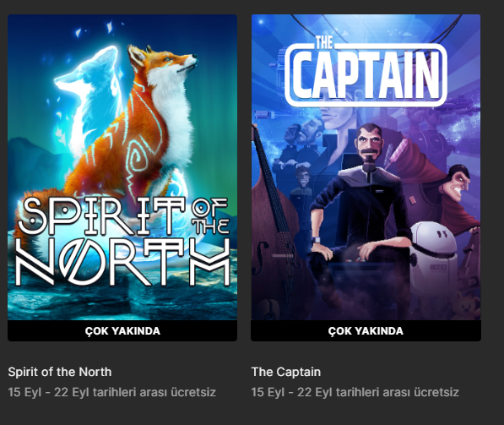Open the Spirit of the North cover art
The height and width of the screenshot is (425, 504).
[x=122, y=167]
